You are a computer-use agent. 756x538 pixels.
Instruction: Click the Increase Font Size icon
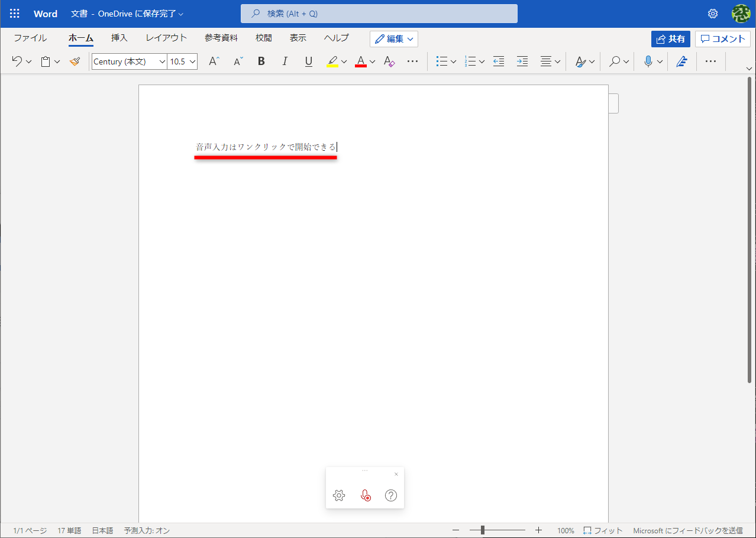(x=214, y=61)
